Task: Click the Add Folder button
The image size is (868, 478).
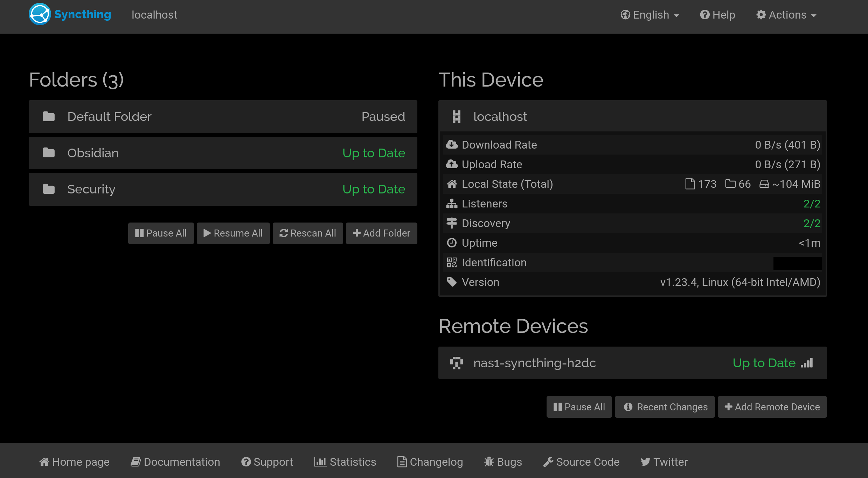Action: [x=381, y=233]
